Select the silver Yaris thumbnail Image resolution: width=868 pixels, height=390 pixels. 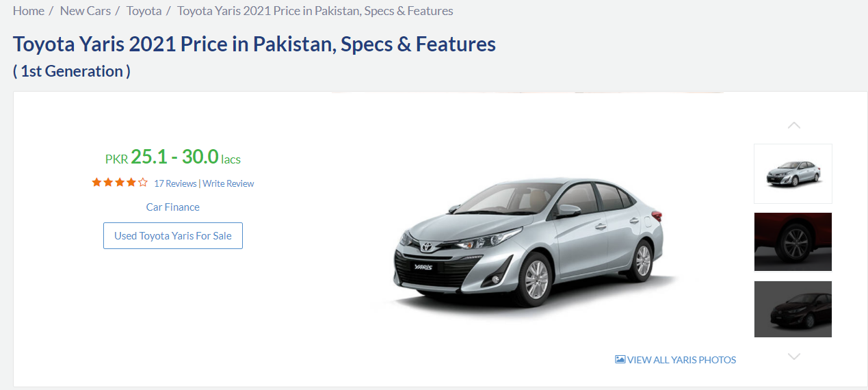[x=793, y=174]
